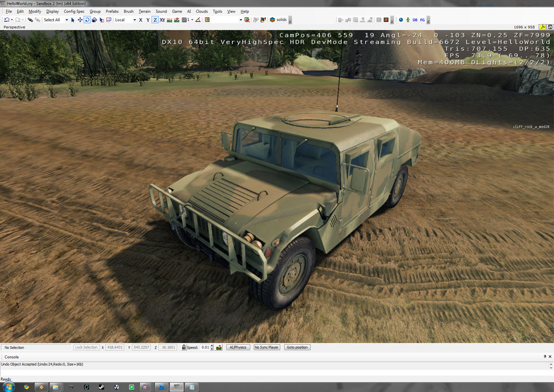Viewport: 554px width, 392px height.
Task: Expand toolbar options after solids
Action: pyautogui.click(x=290, y=20)
